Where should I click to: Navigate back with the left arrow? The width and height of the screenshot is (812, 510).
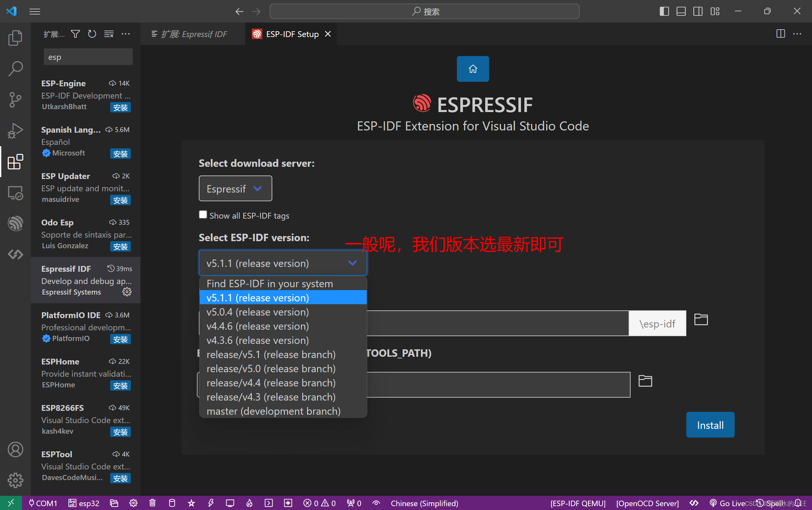tap(239, 12)
